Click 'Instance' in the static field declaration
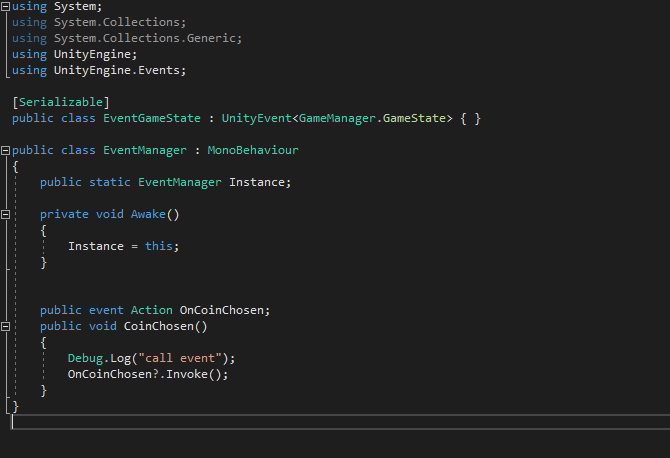 coord(257,182)
